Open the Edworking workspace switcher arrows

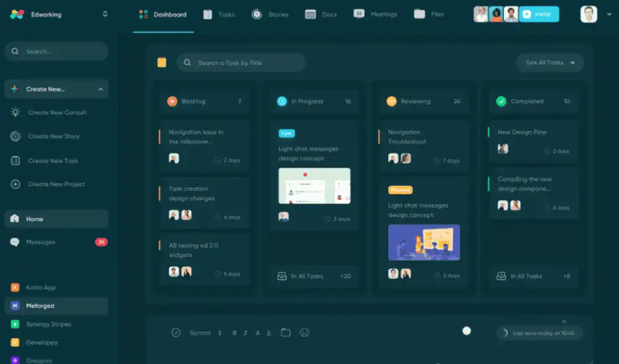point(105,14)
